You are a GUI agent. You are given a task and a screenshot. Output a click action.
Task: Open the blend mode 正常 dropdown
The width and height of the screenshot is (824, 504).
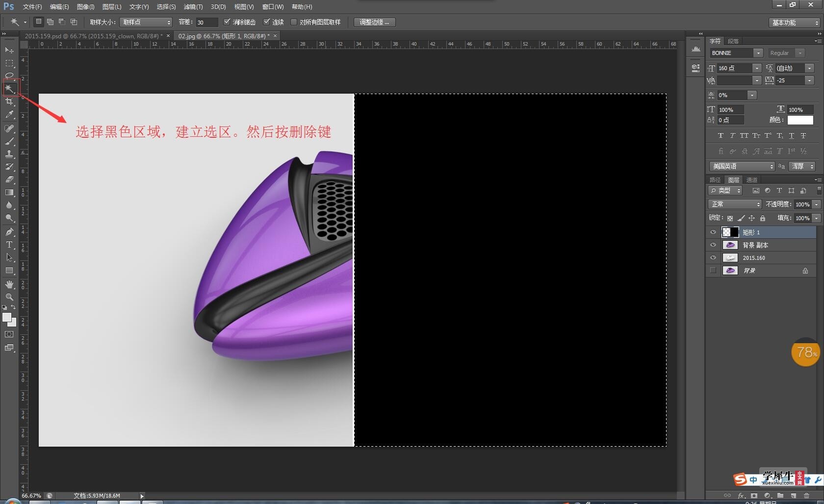coord(734,204)
